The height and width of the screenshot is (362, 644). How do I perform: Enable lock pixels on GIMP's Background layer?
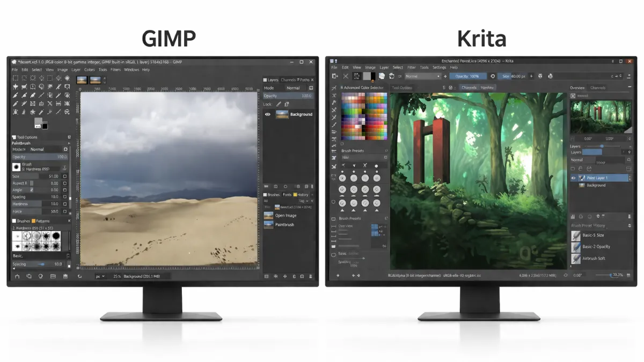(279, 104)
